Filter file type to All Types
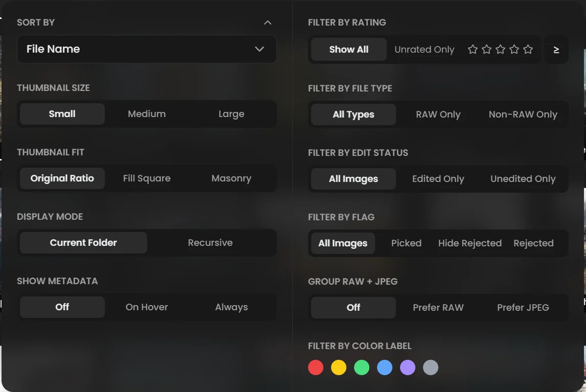 354,114
